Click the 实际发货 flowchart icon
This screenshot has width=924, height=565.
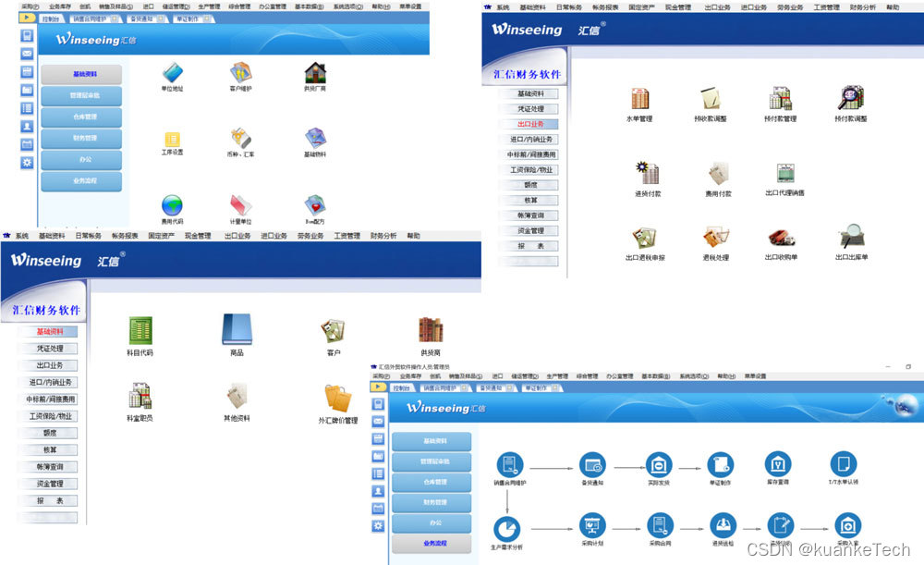pyautogui.click(x=659, y=465)
